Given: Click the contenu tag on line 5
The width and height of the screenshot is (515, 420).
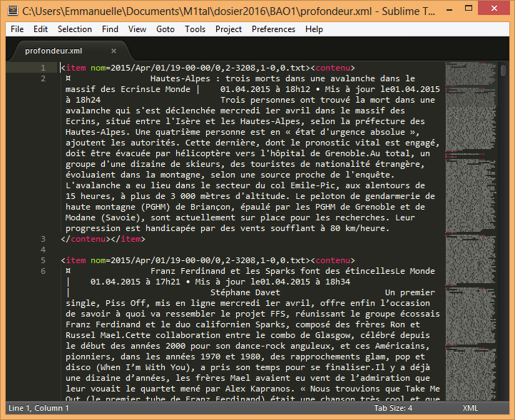Looking at the screenshot, I should coord(332,260).
